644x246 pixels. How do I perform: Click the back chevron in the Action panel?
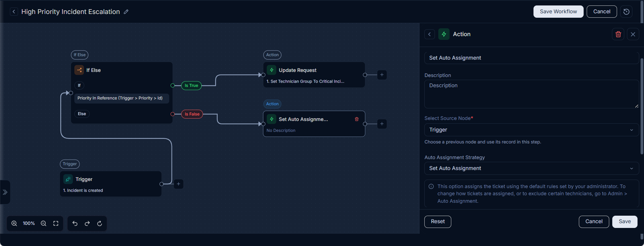click(x=429, y=34)
